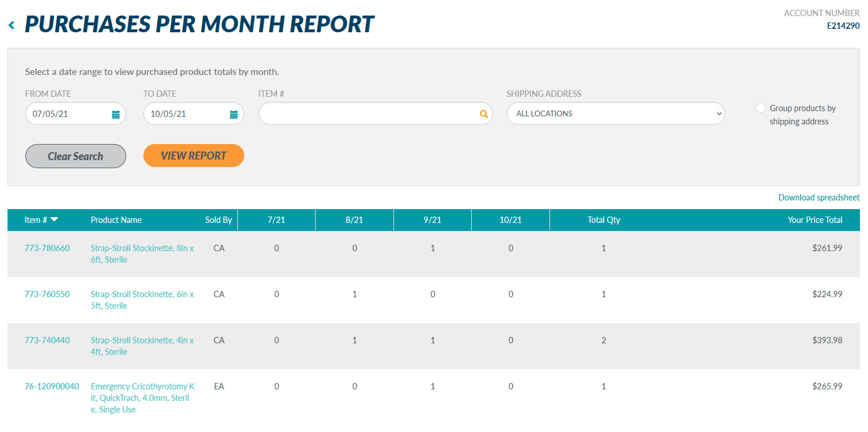Download spreadsheet of the report
The image size is (868, 432).
click(818, 198)
